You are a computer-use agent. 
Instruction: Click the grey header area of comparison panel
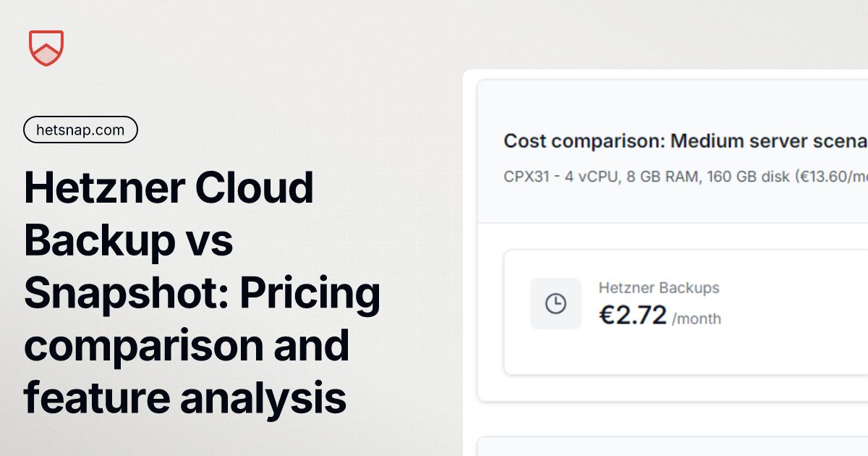coord(673,152)
